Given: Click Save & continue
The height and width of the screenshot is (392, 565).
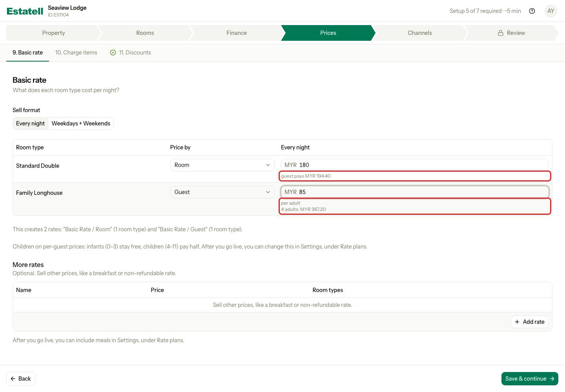Looking at the screenshot, I should pos(530,379).
